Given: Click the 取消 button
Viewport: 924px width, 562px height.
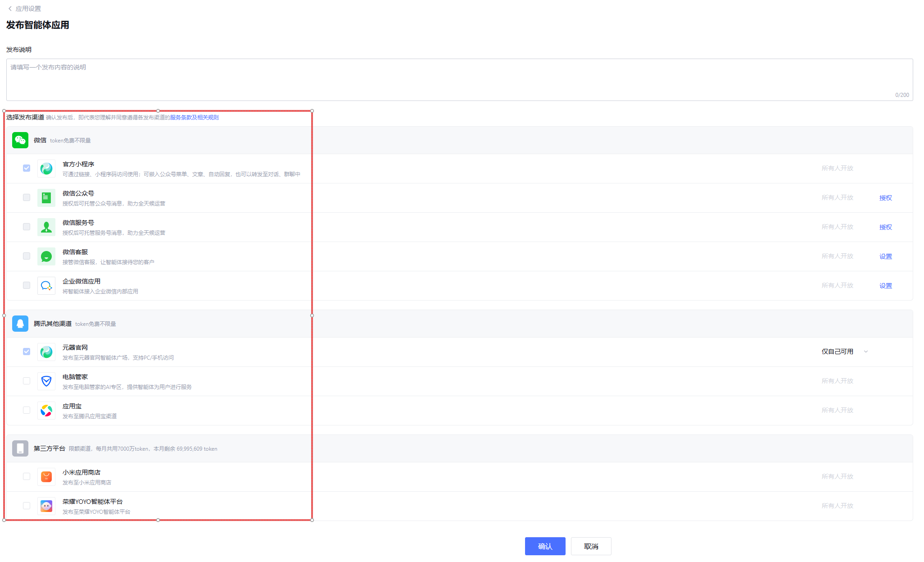Looking at the screenshot, I should (591, 546).
